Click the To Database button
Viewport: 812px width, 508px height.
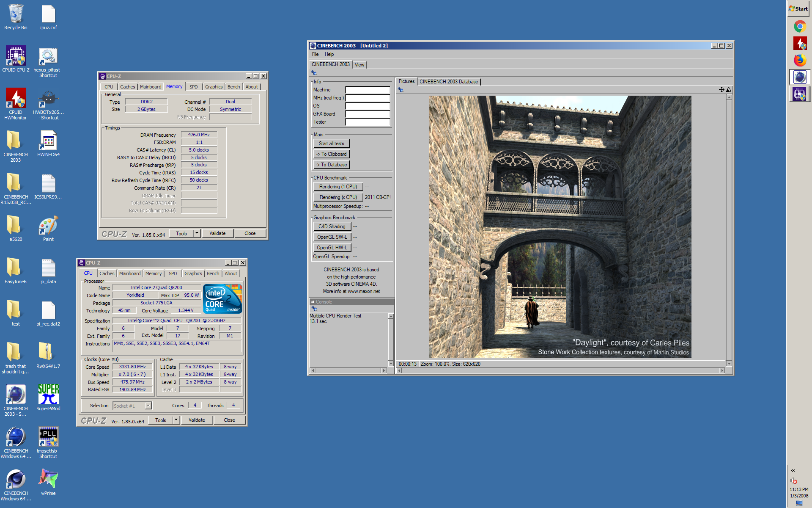[x=332, y=165]
